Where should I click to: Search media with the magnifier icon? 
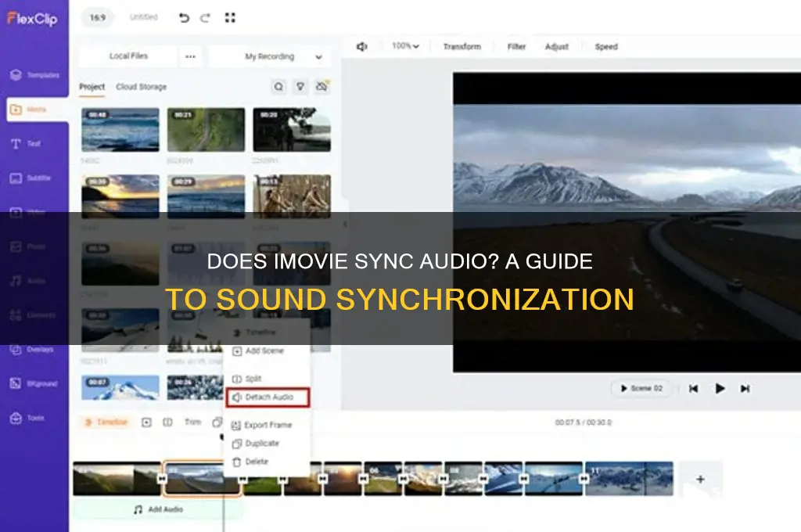point(278,87)
